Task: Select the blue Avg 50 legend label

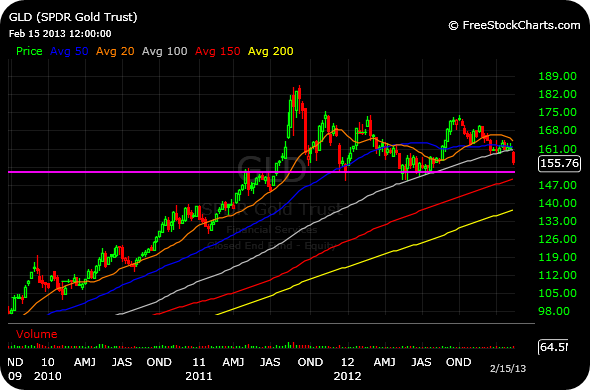Action: 69,51
